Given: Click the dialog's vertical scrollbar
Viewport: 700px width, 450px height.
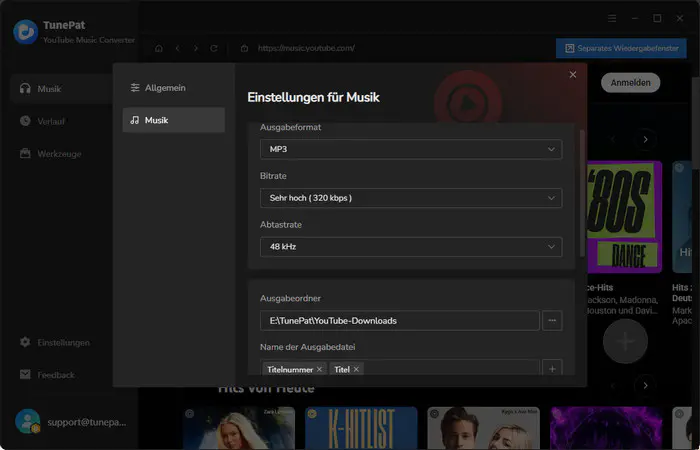Looking at the screenshot, I should pyautogui.click(x=582, y=193).
